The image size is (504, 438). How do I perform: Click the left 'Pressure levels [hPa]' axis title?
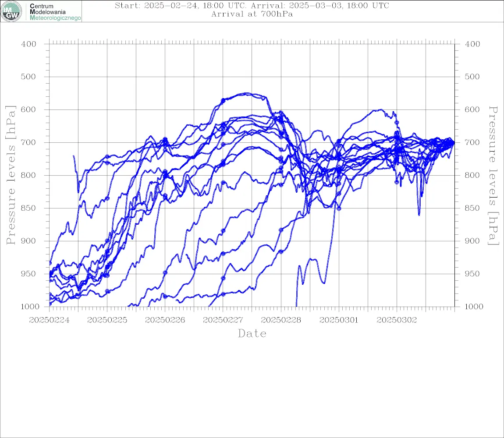[11, 175]
